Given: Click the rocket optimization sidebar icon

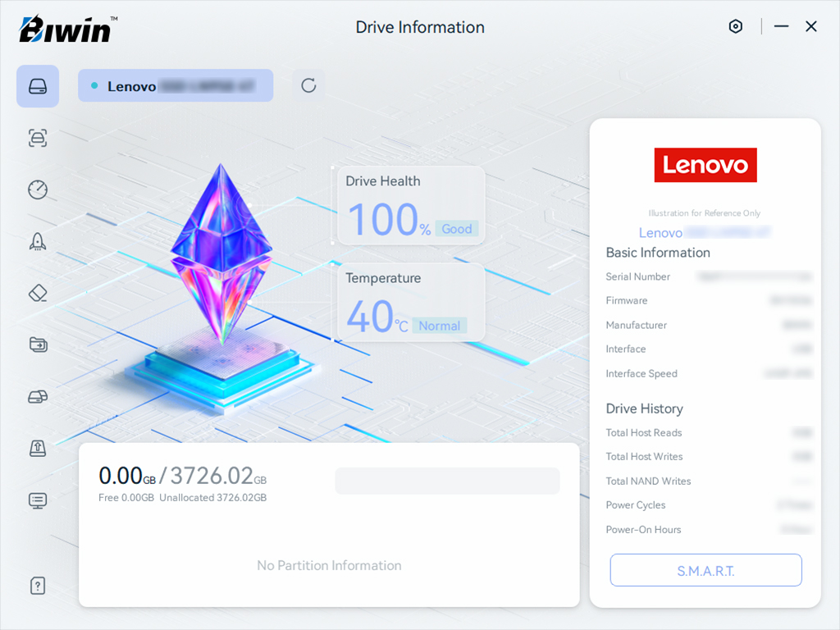Looking at the screenshot, I should 38,241.
